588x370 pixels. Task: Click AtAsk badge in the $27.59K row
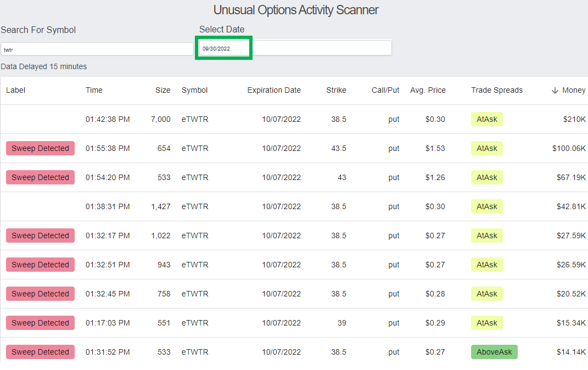click(487, 236)
